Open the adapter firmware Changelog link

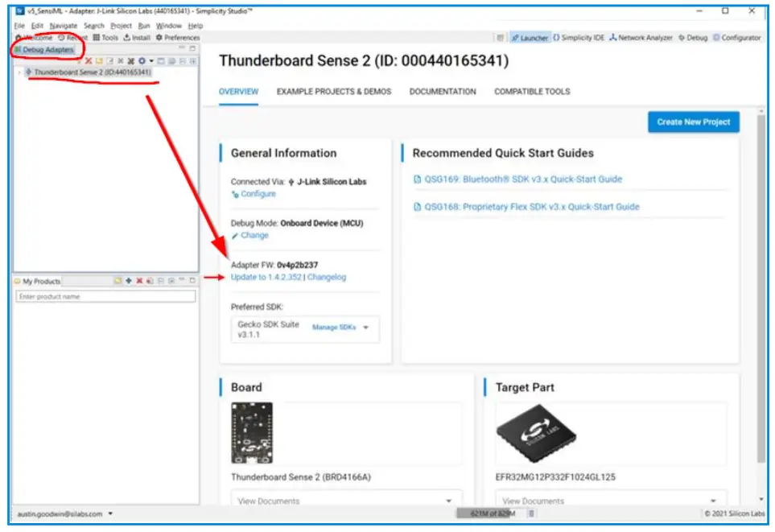click(327, 278)
